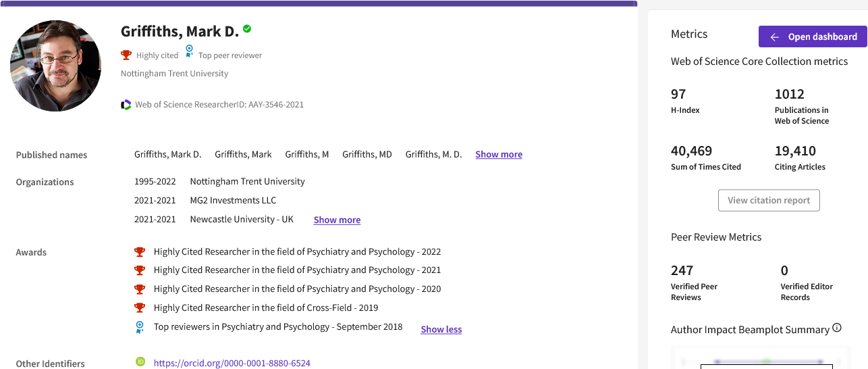
Task: Open the ORCID profile link
Action: click(232, 364)
